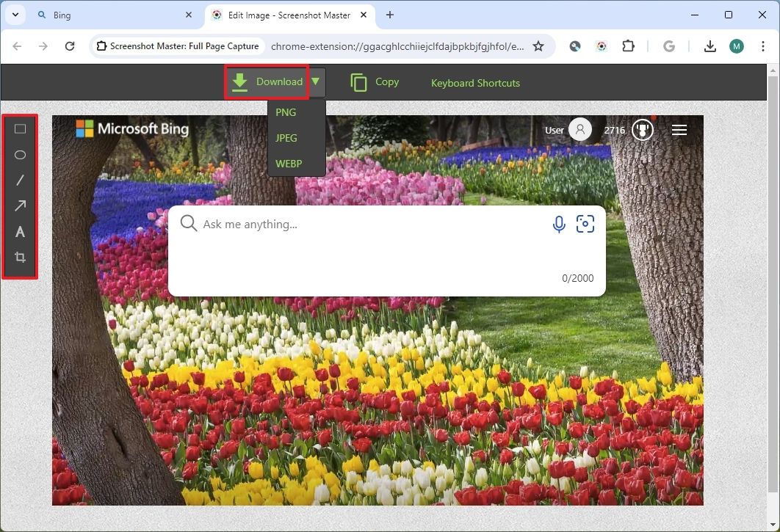Open the Download format dropdown arrow

point(316,82)
